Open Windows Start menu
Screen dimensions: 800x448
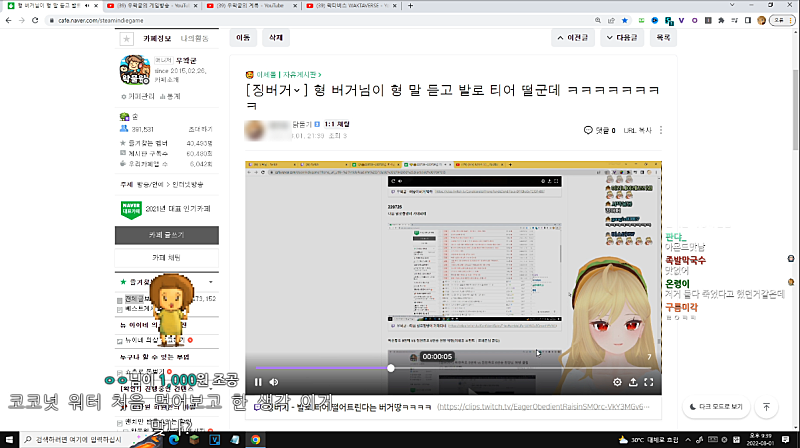coord(9,439)
